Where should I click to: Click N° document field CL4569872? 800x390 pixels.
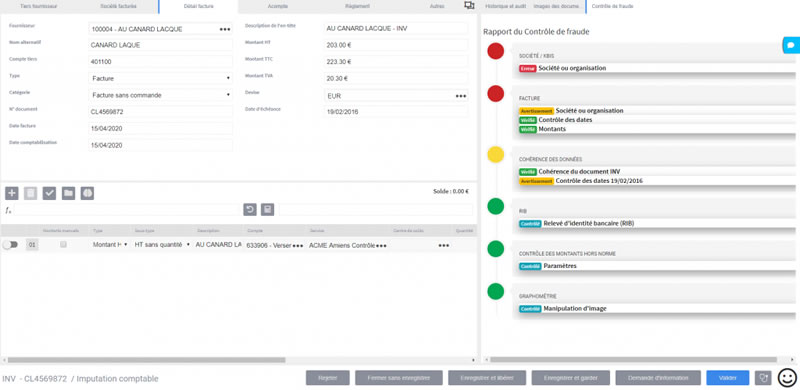pyautogui.click(x=160, y=112)
